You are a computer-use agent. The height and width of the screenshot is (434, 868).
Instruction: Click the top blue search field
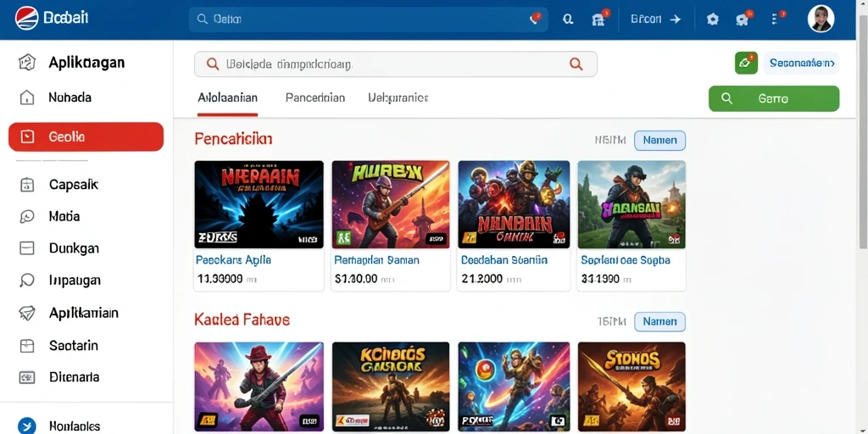point(368,19)
